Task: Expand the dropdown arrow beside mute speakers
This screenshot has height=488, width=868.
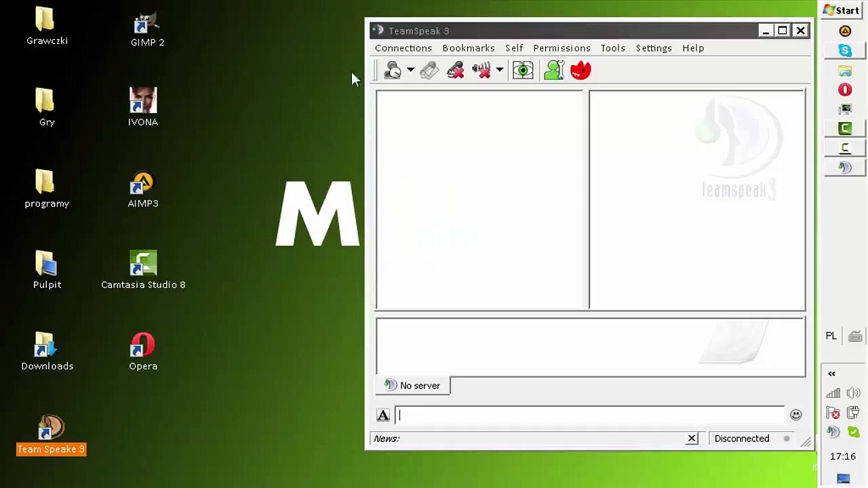Action: 499,70
